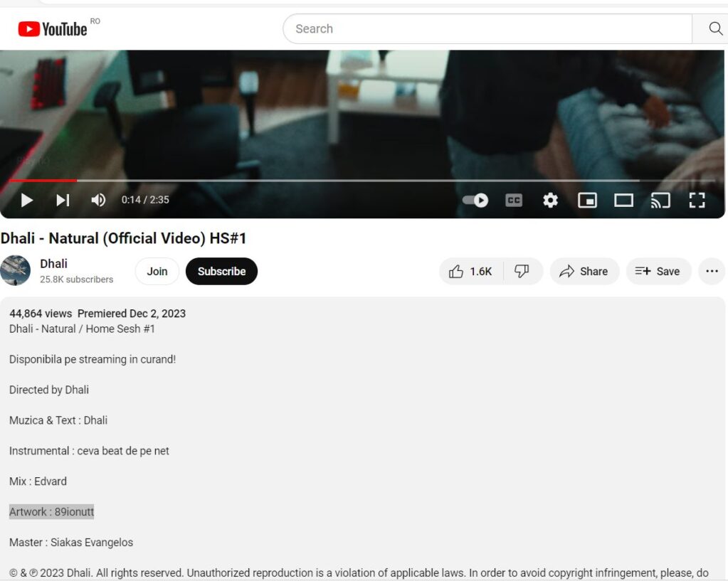Screen dimensions: 728x581
Task: Toggle the autoplay switch
Action: click(475, 201)
